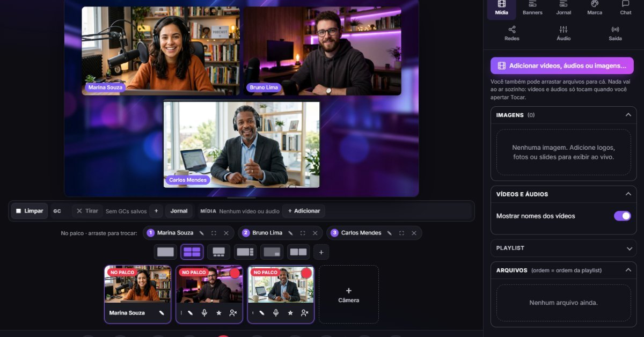Image resolution: width=644 pixels, height=337 pixels.
Task: Click NO PALCO badge on Carlos Mendes's card
Action: pos(266,273)
